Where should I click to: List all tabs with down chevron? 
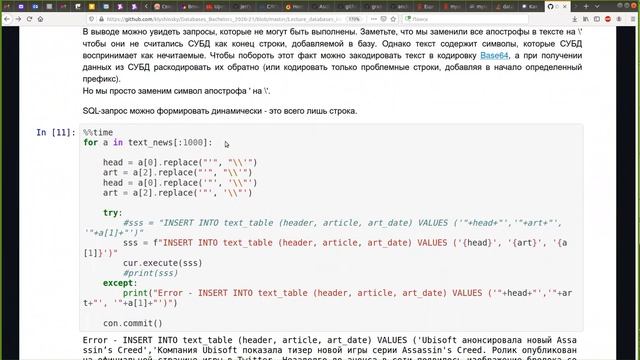[597, 7]
